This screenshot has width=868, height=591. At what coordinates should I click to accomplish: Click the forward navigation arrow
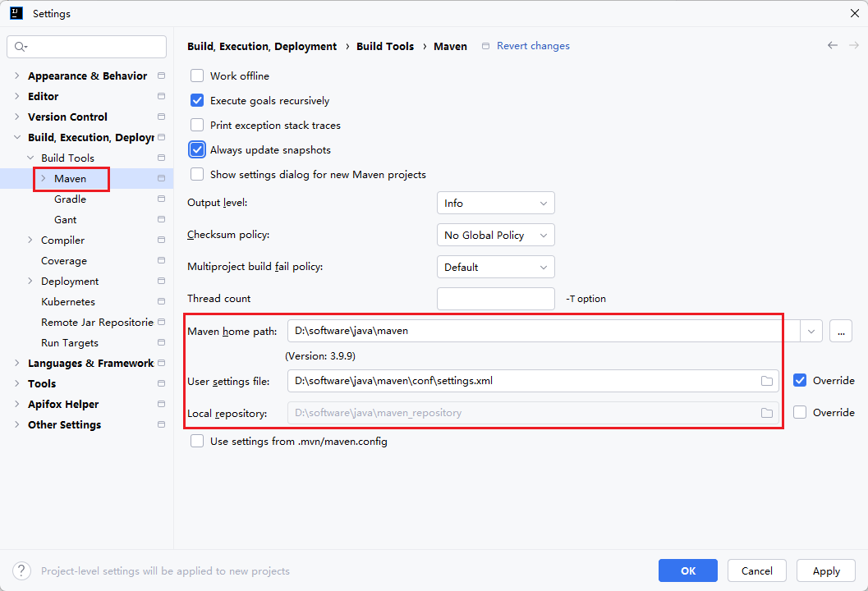coord(852,46)
